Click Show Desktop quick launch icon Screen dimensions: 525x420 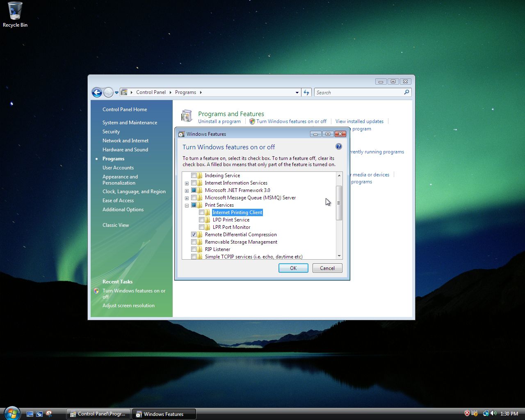click(30, 414)
